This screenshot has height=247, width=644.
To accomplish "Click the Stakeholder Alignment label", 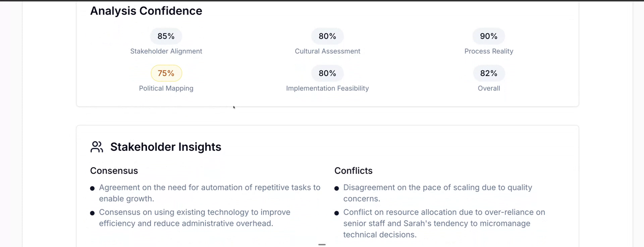I will [x=166, y=51].
